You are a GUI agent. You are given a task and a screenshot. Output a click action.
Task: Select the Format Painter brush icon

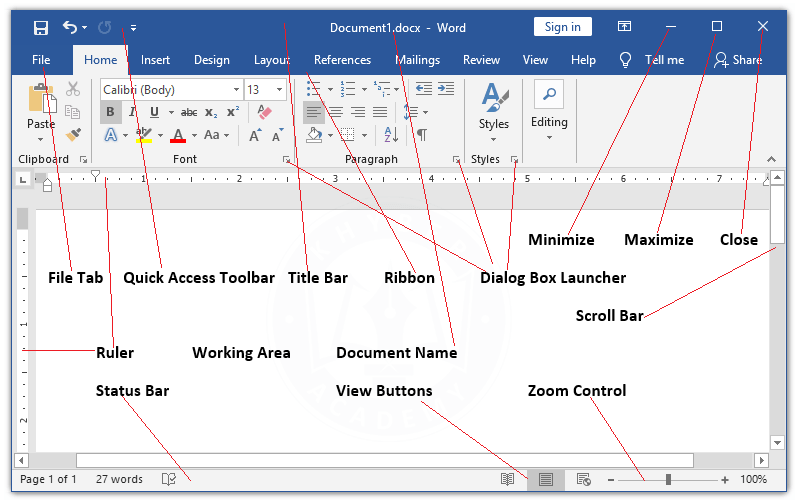(73, 134)
